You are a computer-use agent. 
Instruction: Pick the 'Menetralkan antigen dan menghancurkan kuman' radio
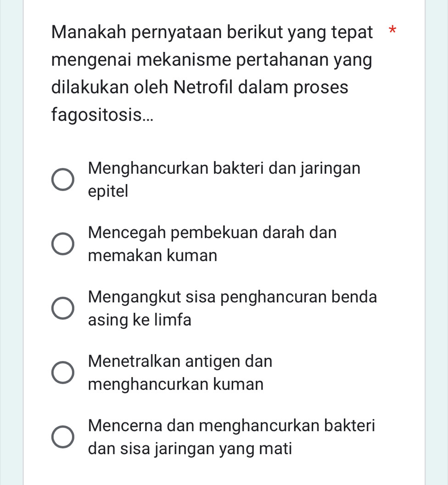[x=63, y=372]
